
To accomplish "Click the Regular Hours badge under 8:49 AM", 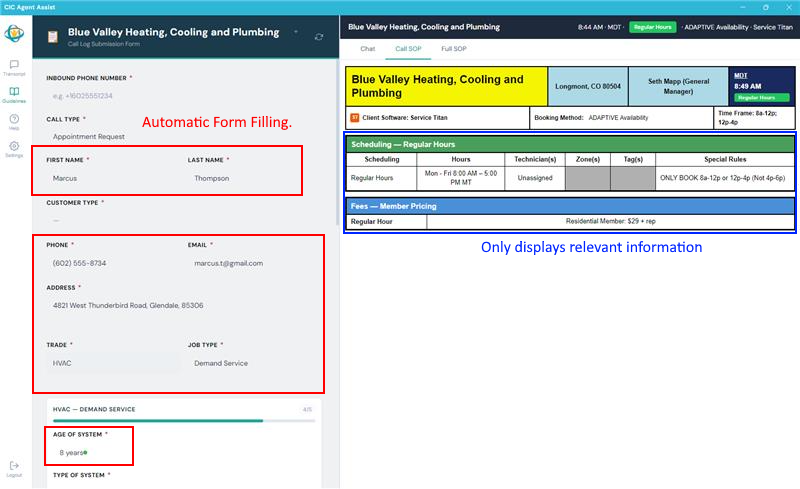I will pyautogui.click(x=761, y=97).
